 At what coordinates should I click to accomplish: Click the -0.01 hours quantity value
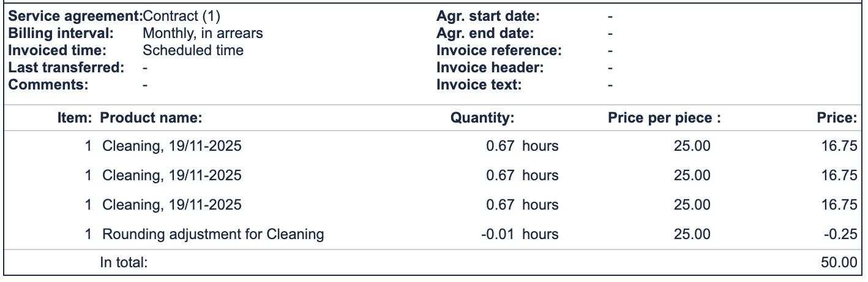click(520, 234)
